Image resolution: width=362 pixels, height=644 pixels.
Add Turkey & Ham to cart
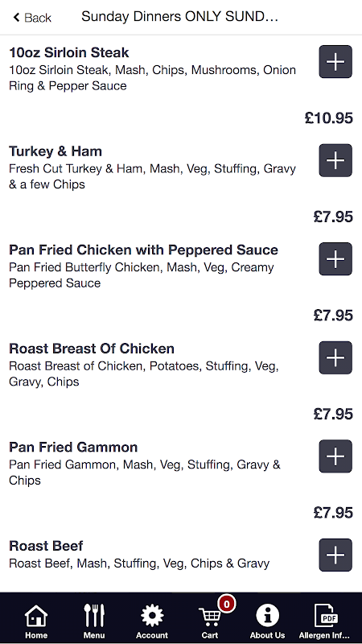(335, 160)
